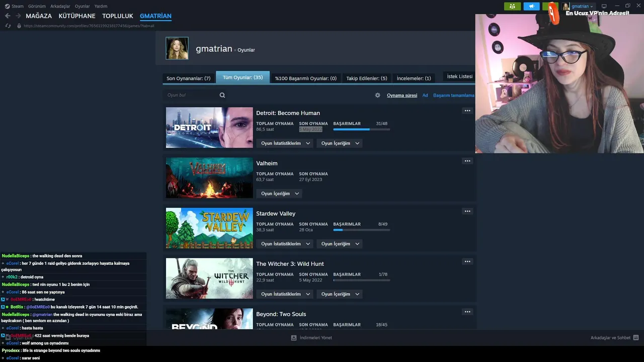Viewport: 644px width, 362px height.
Task: Open the three-dot menu for Beyond: Two Souls
Action: click(467, 312)
